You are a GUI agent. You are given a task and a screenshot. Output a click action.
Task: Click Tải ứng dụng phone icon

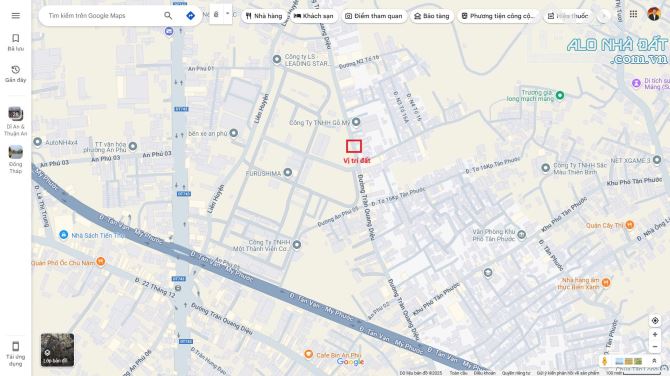coord(16,346)
